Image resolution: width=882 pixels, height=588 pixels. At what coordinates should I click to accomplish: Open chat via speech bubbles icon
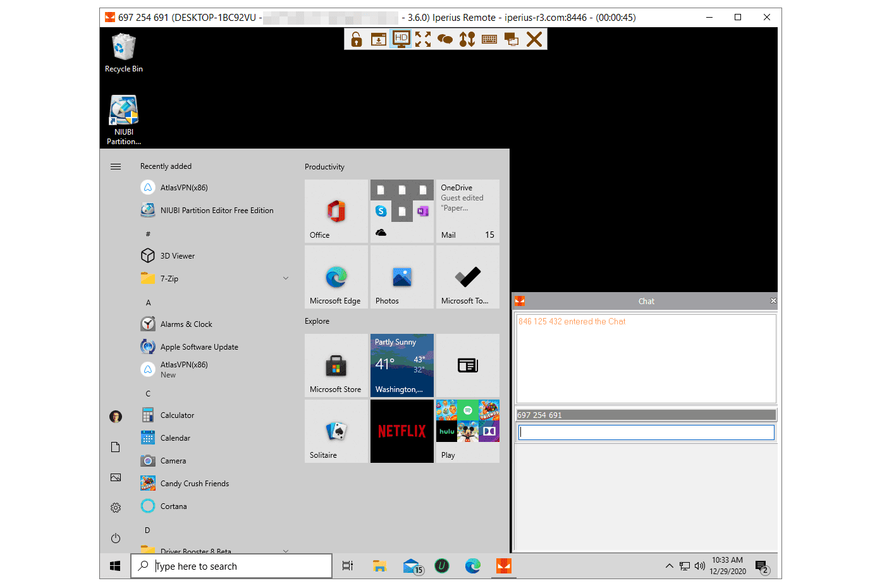(445, 39)
